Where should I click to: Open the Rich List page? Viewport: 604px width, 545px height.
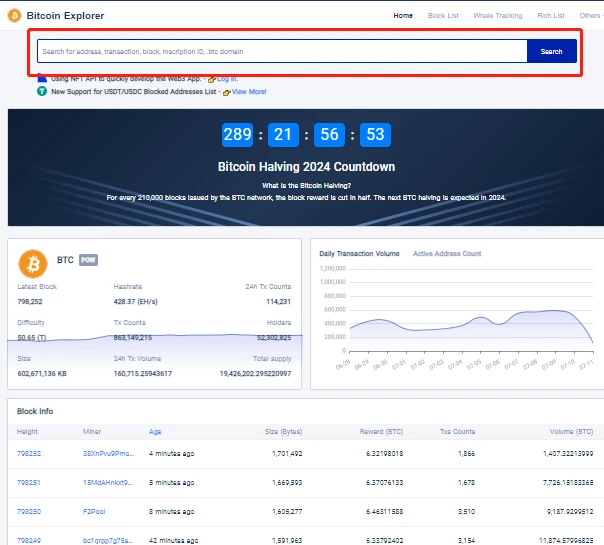550,16
